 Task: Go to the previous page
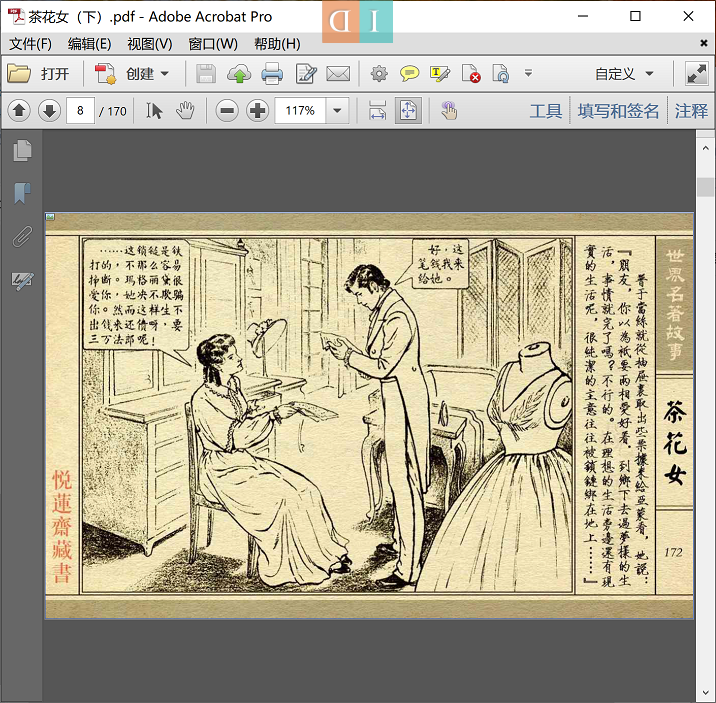point(19,110)
